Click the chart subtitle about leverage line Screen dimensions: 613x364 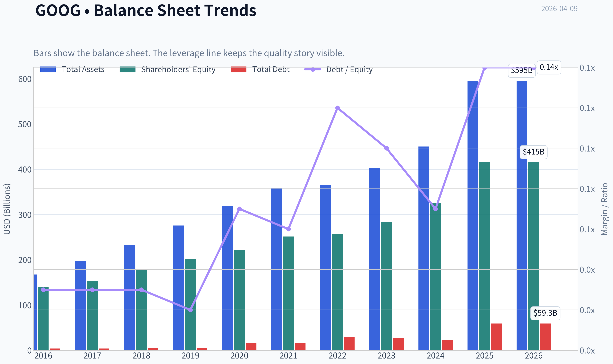click(189, 53)
